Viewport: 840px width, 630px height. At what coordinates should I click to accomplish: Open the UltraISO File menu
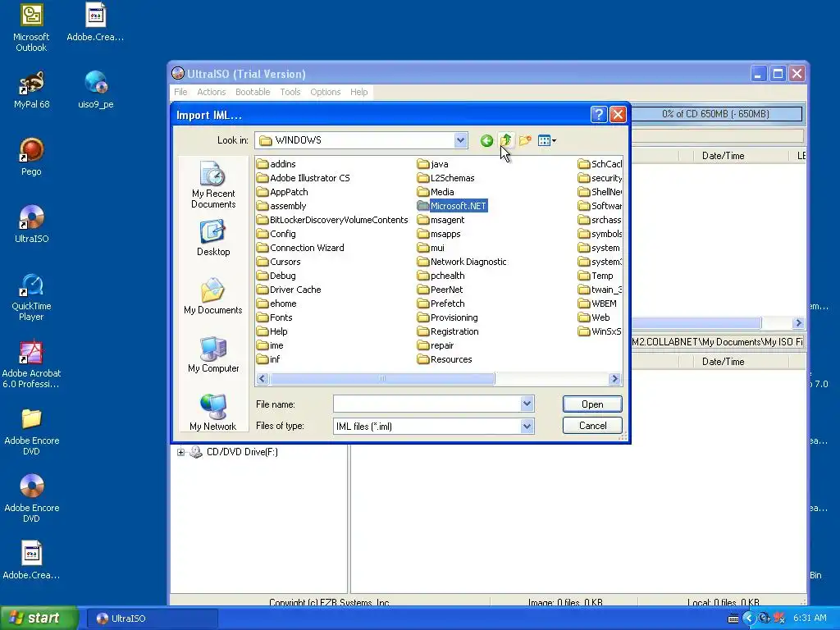coord(180,92)
